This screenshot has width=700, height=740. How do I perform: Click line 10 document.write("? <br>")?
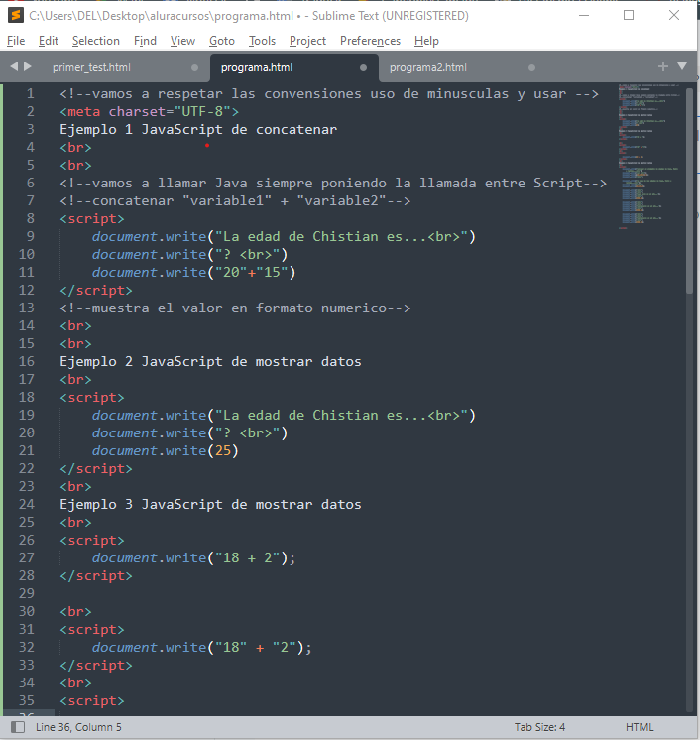click(189, 254)
